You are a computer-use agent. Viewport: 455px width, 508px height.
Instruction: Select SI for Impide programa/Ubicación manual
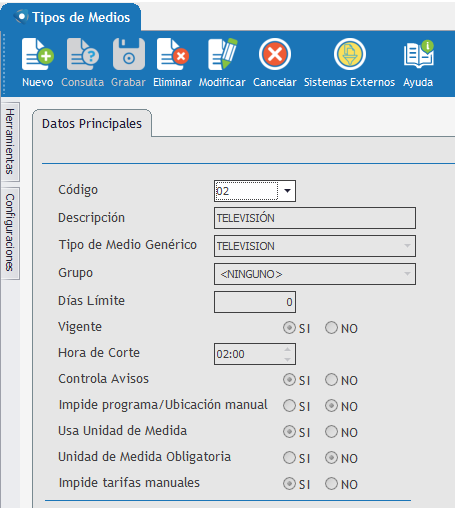(289, 406)
